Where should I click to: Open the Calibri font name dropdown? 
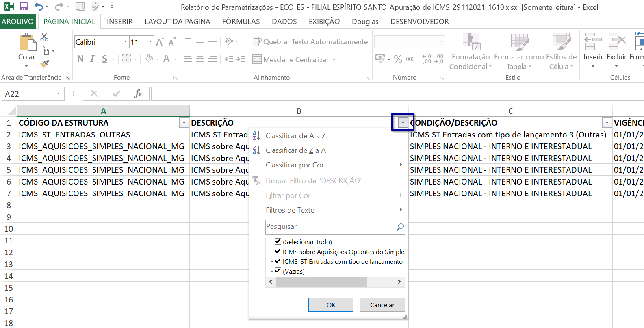(x=126, y=42)
